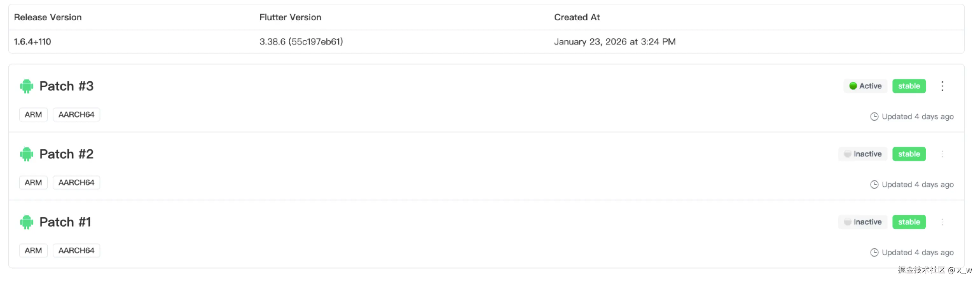Click the gray status dot on Patch #2
This screenshot has height=282, width=980.
[848, 154]
